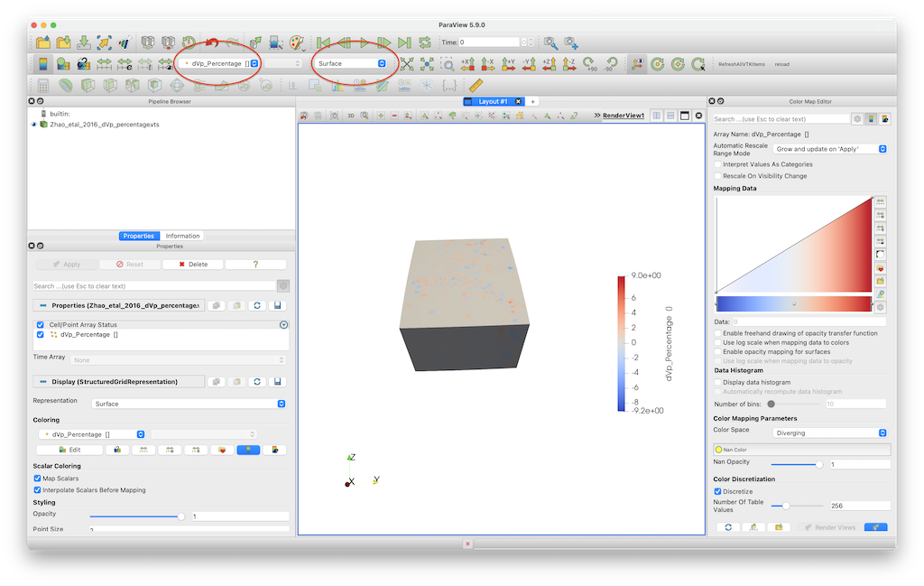The image size is (924, 586).
Task: Set view direction to +X
Action: click(x=467, y=64)
